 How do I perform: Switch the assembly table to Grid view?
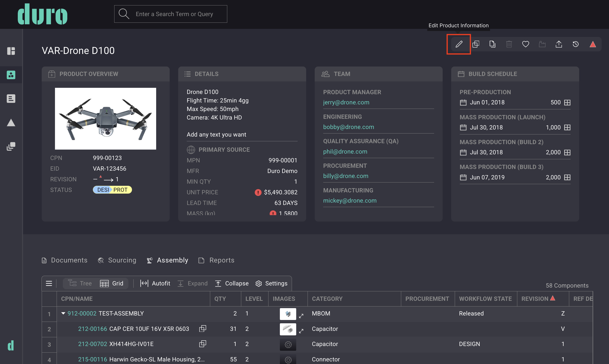pos(112,284)
